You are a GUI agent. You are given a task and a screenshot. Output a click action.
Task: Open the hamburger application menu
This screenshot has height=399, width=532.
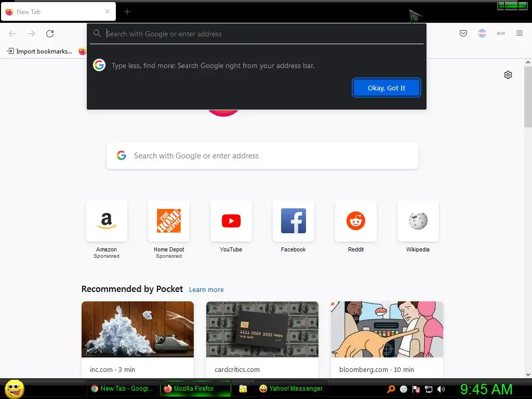520,33
